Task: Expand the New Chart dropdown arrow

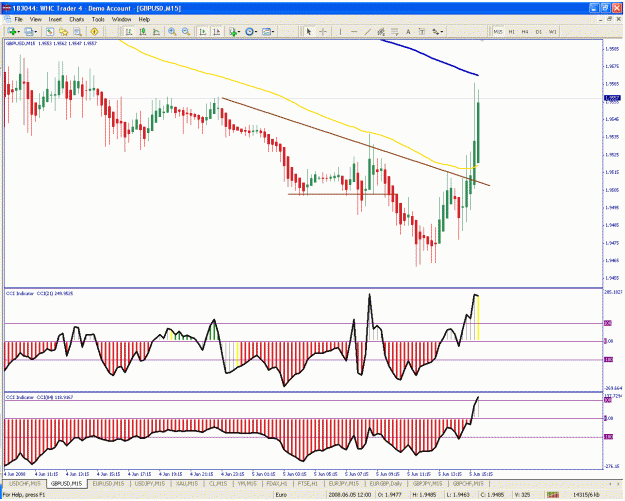Action: coord(19,32)
